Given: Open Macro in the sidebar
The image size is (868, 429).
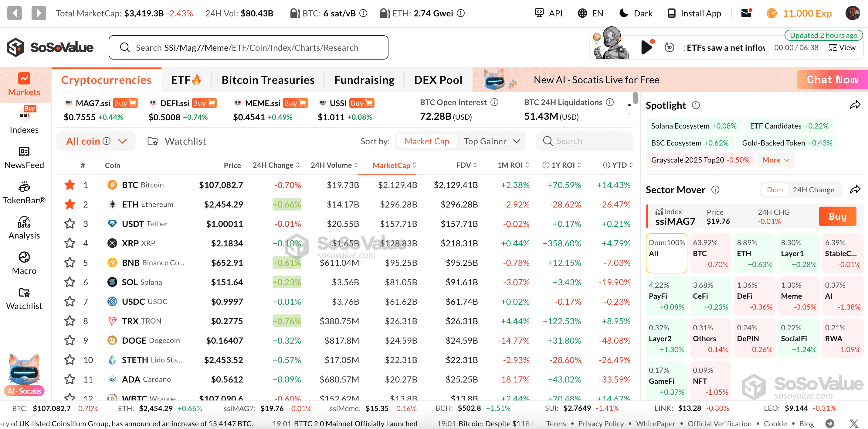Looking at the screenshot, I should (24, 263).
